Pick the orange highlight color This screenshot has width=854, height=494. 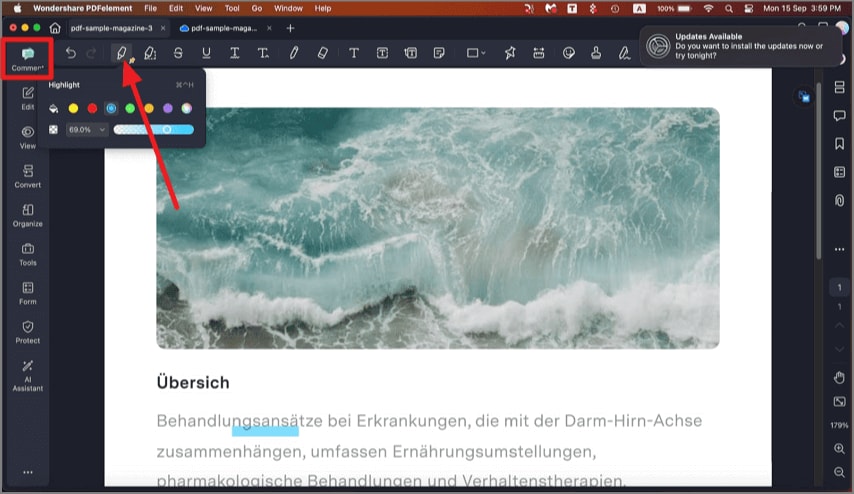pos(149,108)
